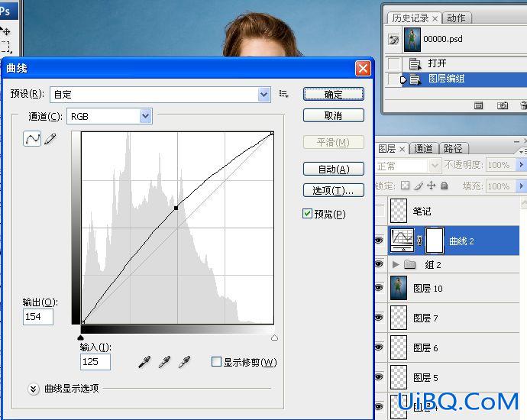Expand the 组 2 group triangle
The width and height of the screenshot is (527, 420).
click(396, 264)
